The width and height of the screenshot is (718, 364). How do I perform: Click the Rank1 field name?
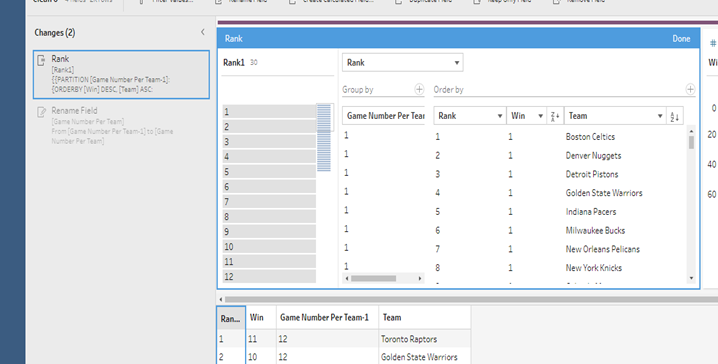pyautogui.click(x=234, y=63)
